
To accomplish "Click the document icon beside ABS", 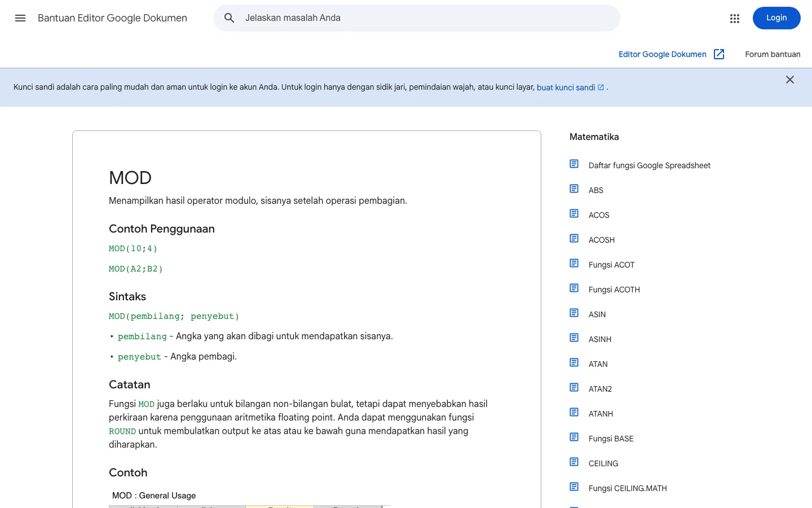I will pos(574,189).
